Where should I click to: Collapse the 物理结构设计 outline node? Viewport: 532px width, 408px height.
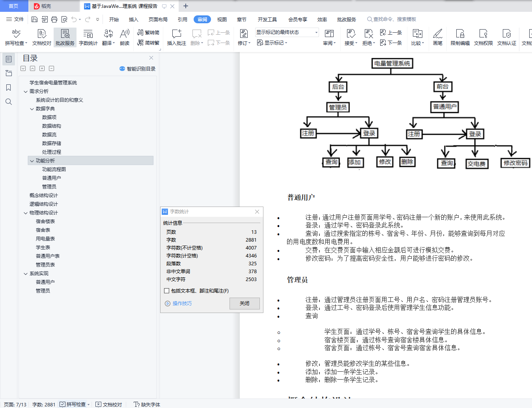pyautogui.click(x=26, y=213)
